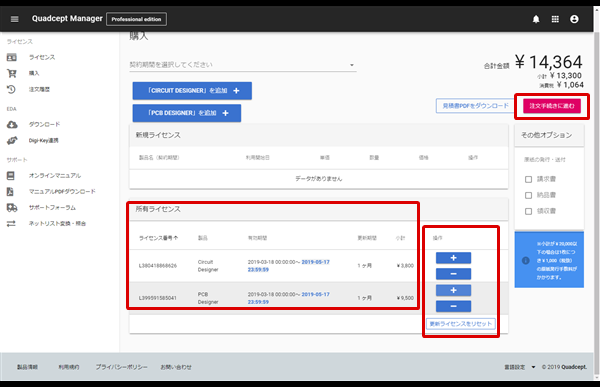Open notifications bell
The image size is (600, 387).
point(536,19)
